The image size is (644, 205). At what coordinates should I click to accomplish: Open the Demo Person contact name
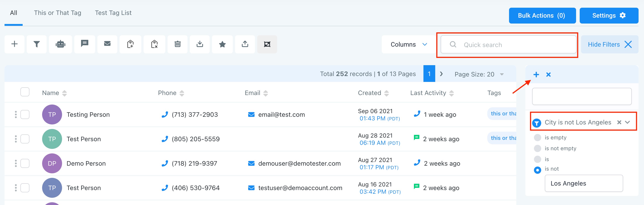pyautogui.click(x=86, y=164)
